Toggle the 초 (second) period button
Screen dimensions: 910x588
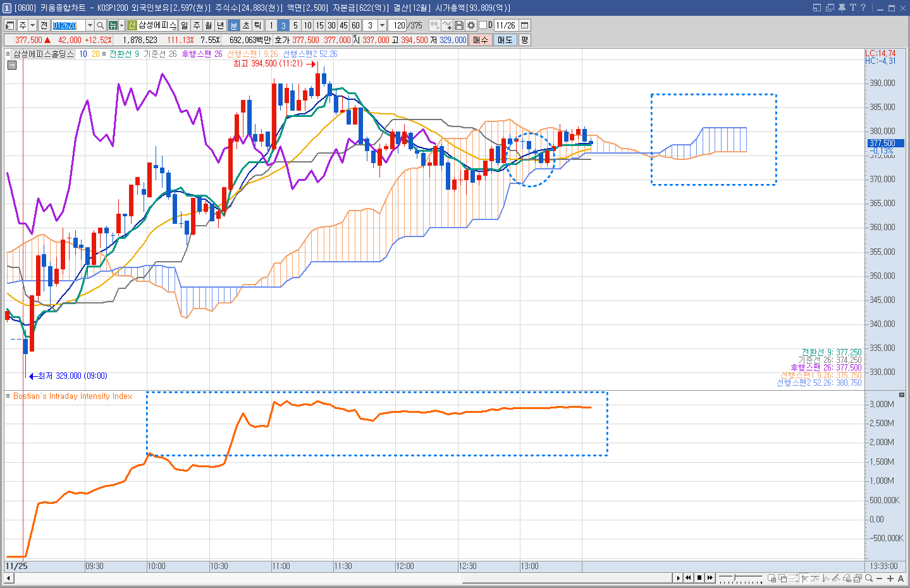click(246, 25)
